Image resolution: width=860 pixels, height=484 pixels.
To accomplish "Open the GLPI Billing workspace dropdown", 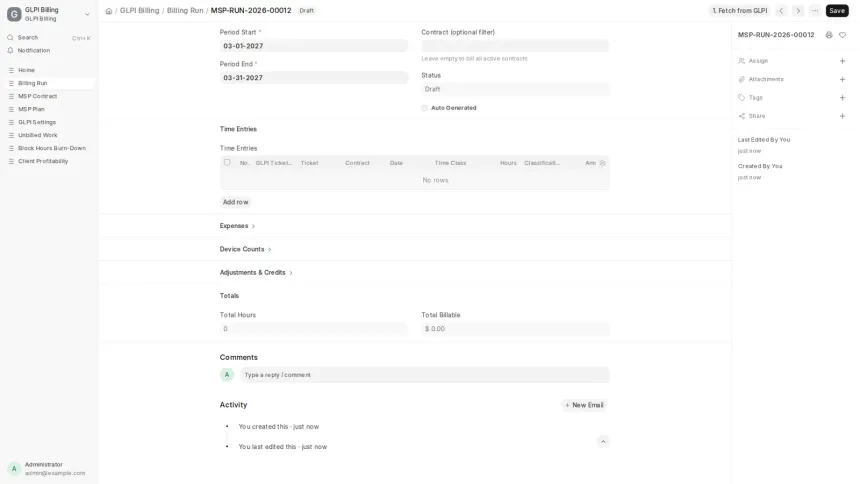I will coord(87,14).
